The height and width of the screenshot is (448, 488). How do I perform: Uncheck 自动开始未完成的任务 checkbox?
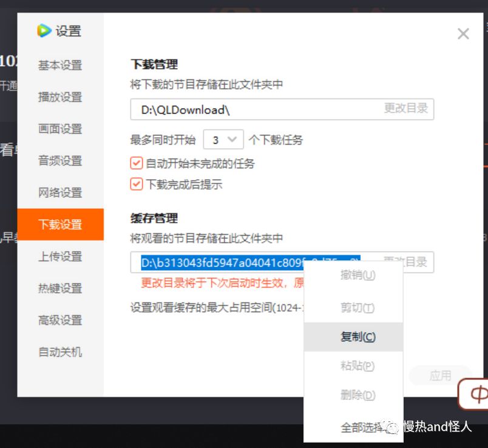pos(137,163)
